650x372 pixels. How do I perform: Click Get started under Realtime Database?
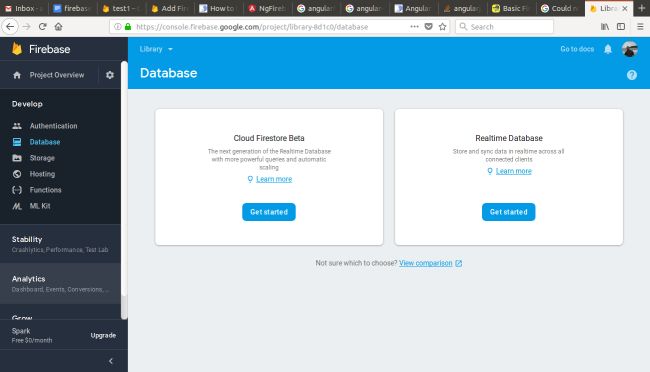[508, 212]
